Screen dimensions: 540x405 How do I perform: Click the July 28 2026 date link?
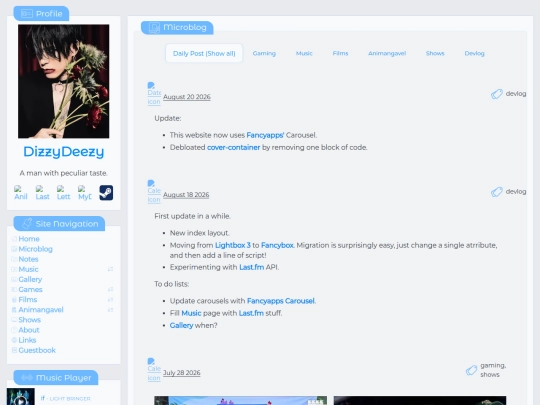pyautogui.click(x=181, y=373)
